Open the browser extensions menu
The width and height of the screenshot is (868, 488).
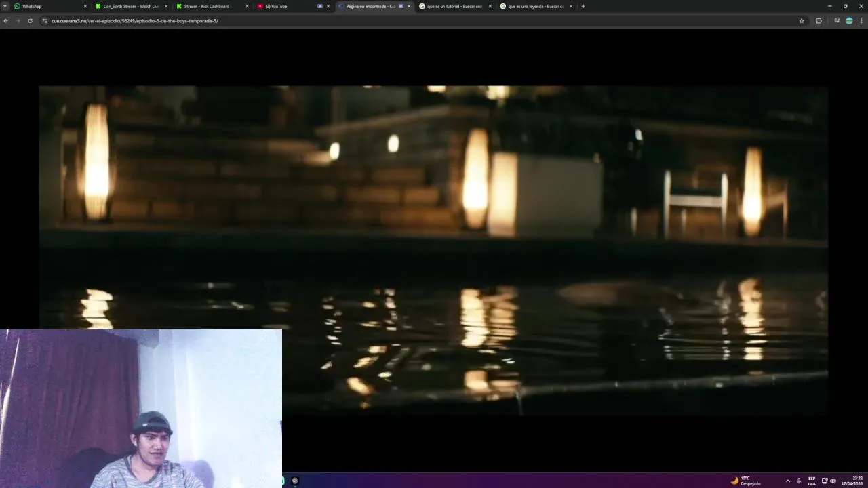point(818,21)
